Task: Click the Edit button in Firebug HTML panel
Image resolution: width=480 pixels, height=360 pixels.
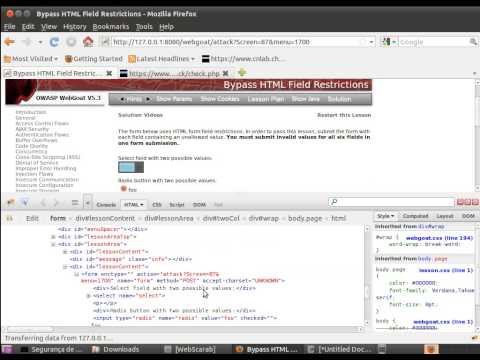Action: point(32,219)
